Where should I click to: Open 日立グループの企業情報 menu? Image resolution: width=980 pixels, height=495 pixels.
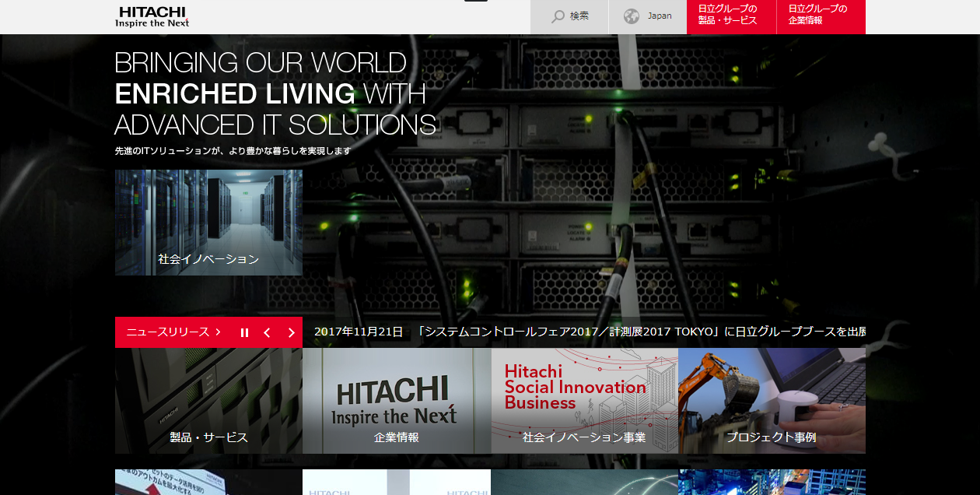pyautogui.click(x=821, y=17)
